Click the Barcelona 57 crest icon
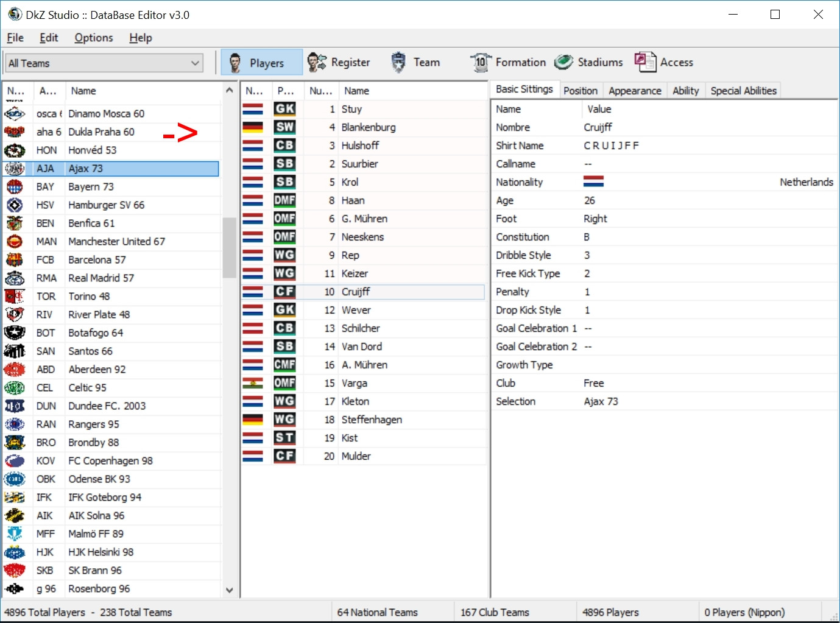Screen dimensions: 840x623 (x=15, y=260)
